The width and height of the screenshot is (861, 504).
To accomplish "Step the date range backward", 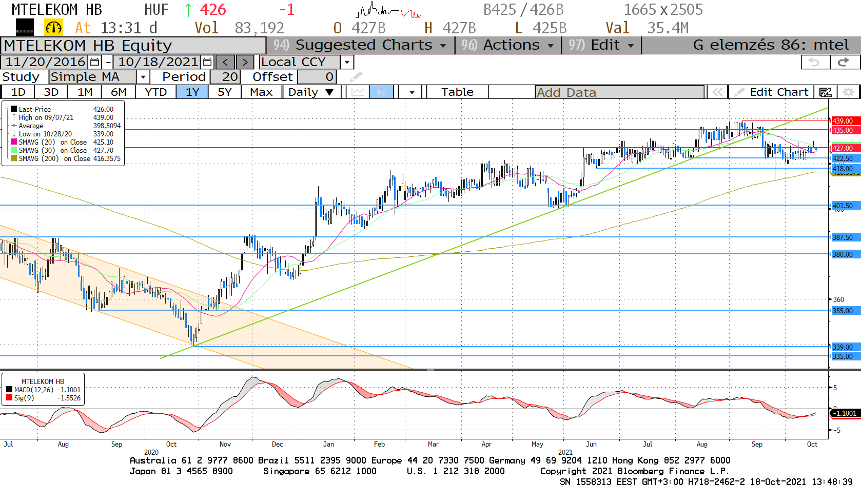I will tap(225, 62).
